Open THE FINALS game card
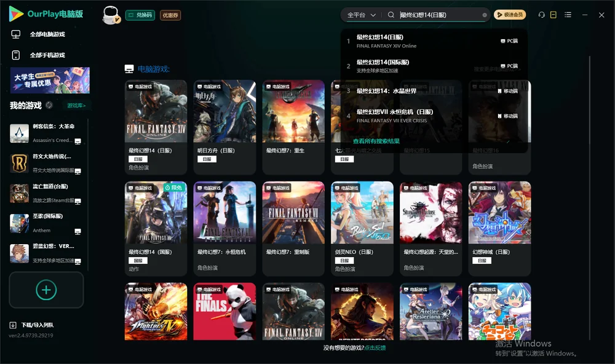 tap(224, 312)
